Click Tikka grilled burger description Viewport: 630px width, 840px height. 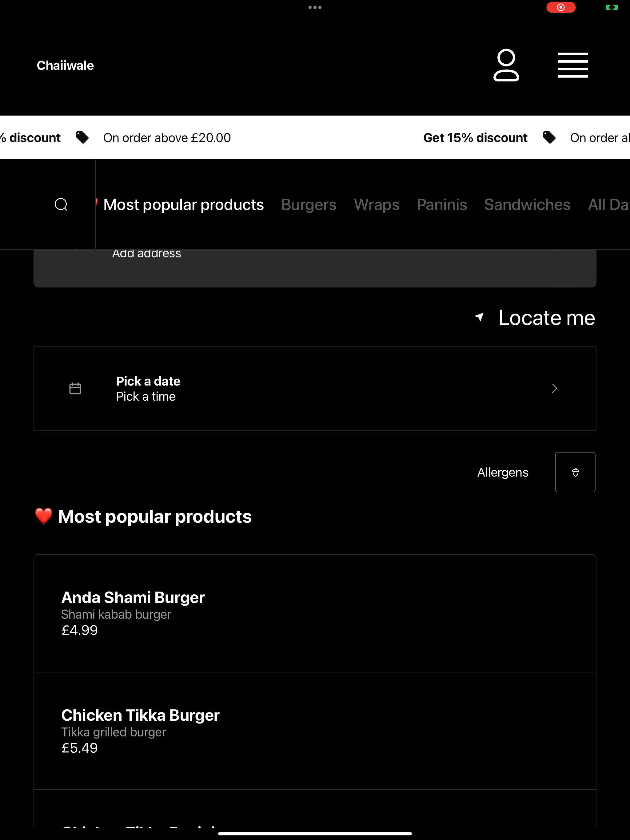(x=114, y=732)
